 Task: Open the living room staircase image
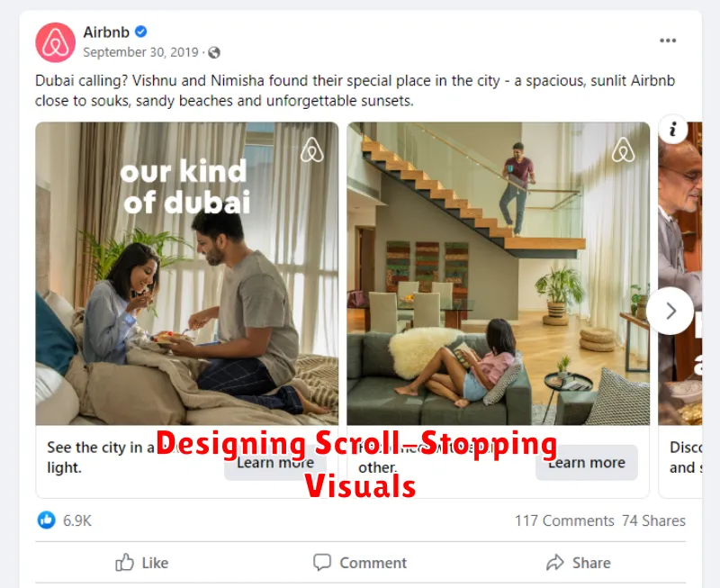499,274
